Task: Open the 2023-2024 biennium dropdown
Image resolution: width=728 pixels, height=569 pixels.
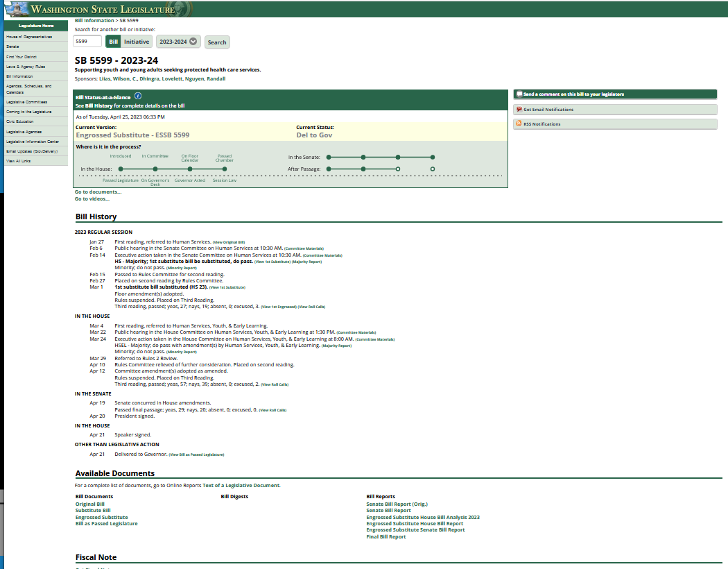Action: [x=178, y=42]
